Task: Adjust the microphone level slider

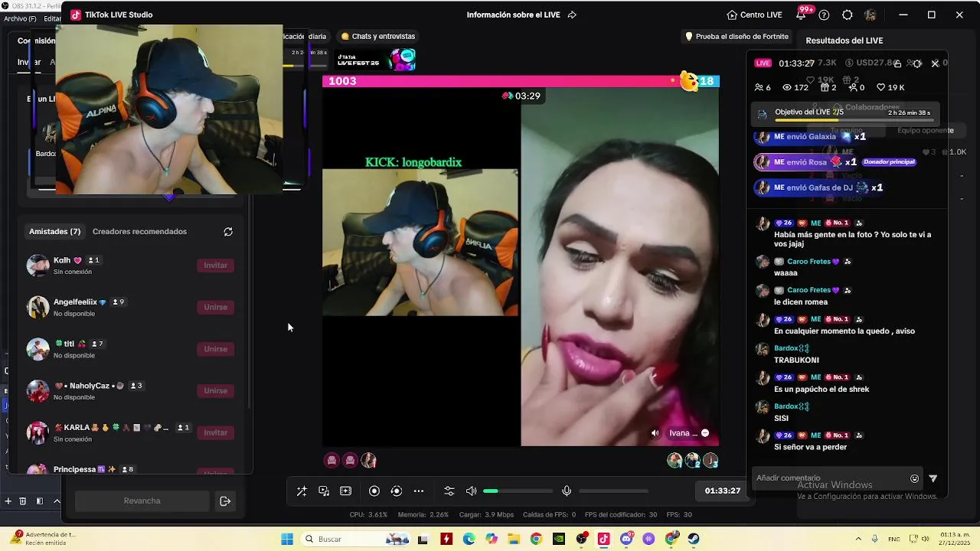Action: [x=613, y=491]
